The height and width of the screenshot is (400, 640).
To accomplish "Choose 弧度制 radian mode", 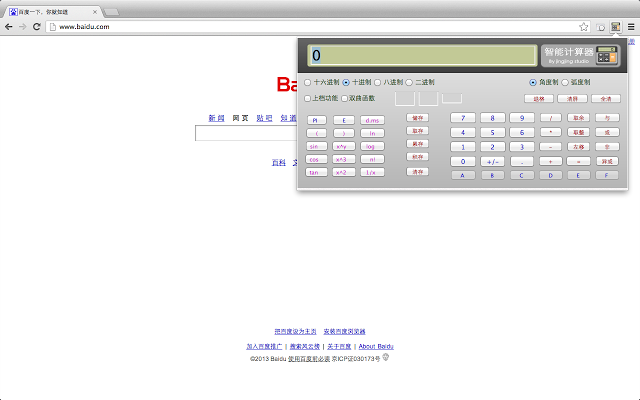I will [x=565, y=82].
